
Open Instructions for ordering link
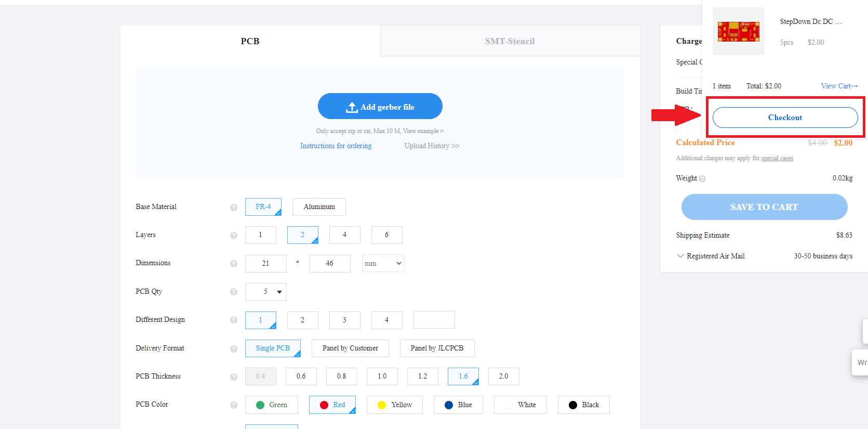pyautogui.click(x=336, y=146)
